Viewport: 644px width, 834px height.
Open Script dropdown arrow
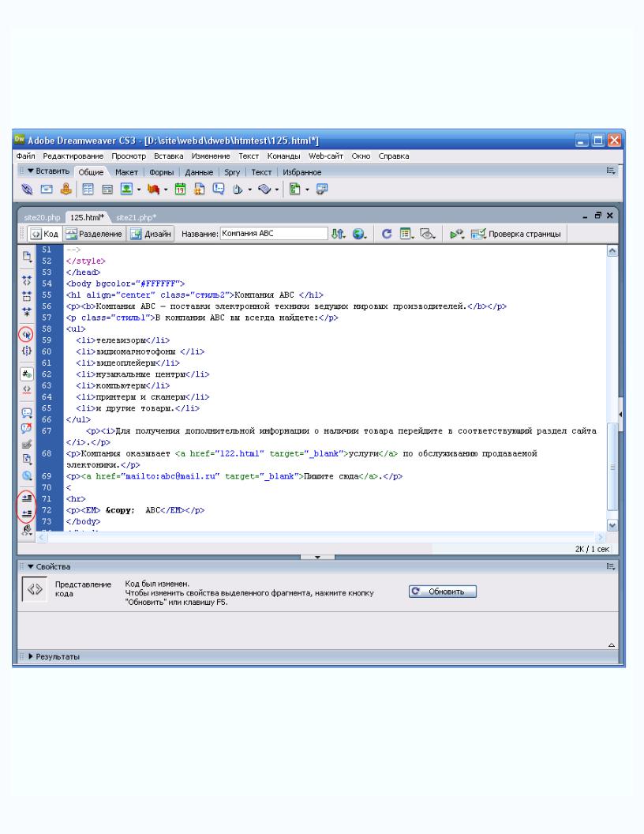point(277,190)
